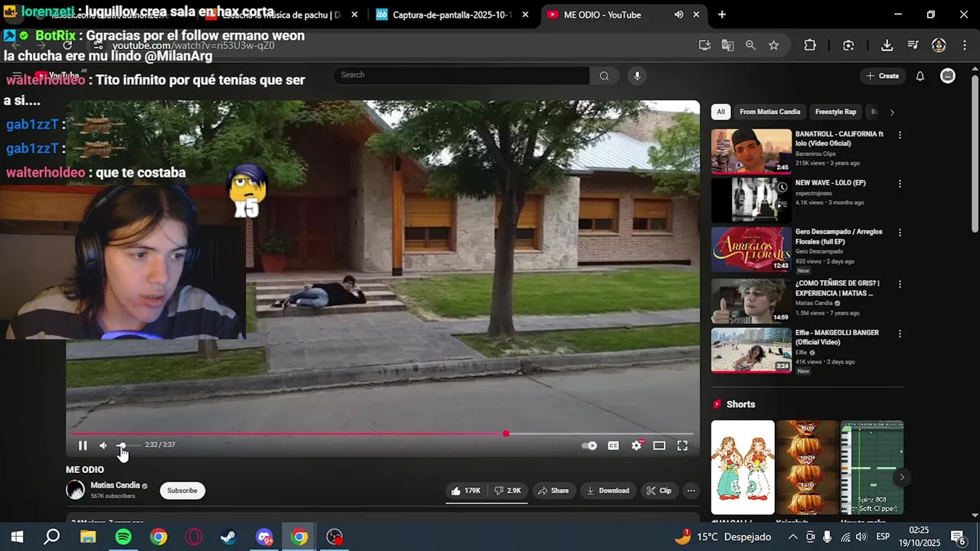This screenshot has width=980, height=551.
Task: Open the YouTube account avatar menu
Action: [948, 76]
